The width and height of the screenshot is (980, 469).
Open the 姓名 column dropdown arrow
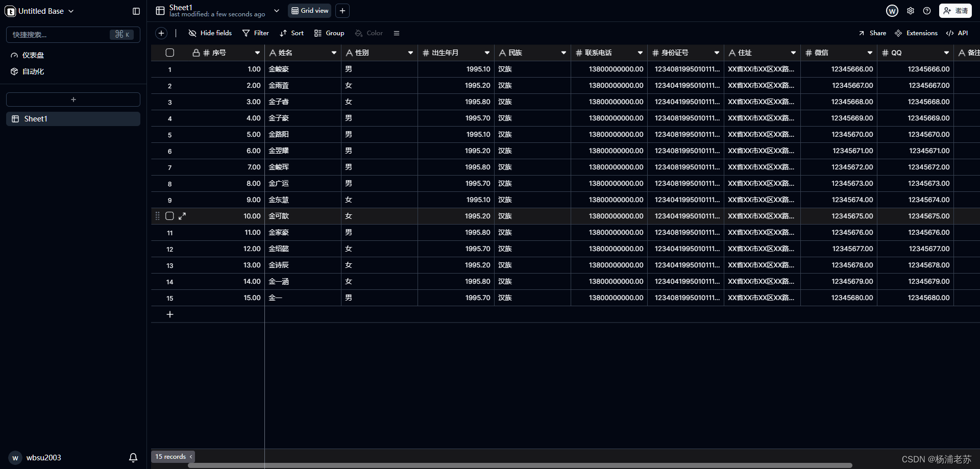point(334,53)
